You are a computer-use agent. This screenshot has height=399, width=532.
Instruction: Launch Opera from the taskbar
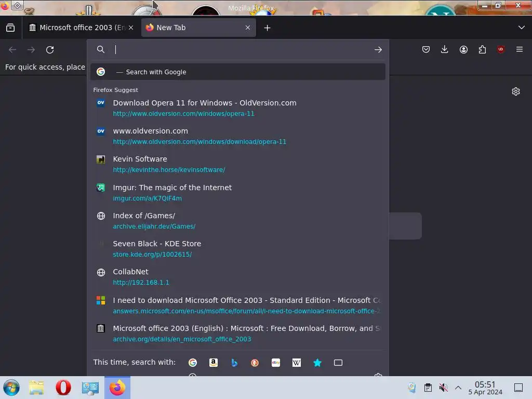(x=63, y=388)
